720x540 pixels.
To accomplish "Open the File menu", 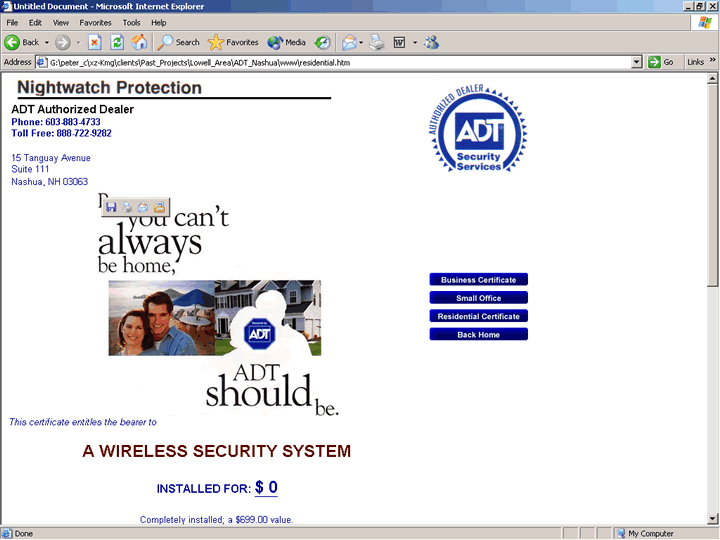I will [12, 22].
